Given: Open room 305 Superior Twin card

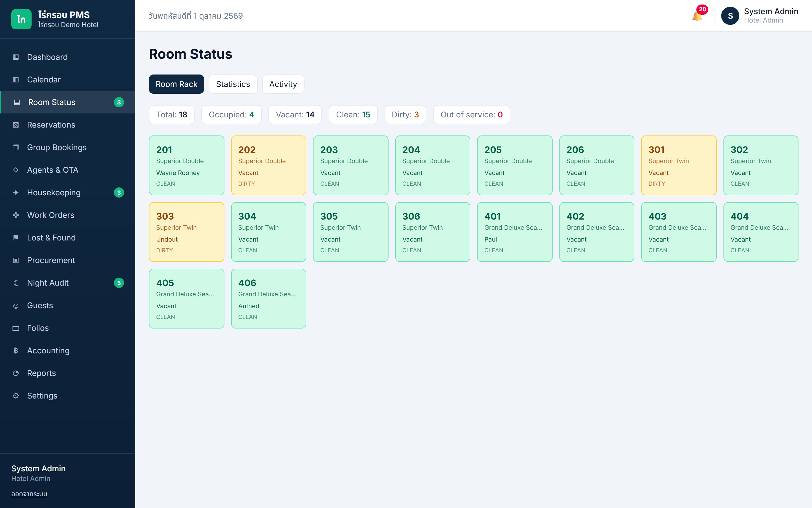Looking at the screenshot, I should click(x=351, y=232).
